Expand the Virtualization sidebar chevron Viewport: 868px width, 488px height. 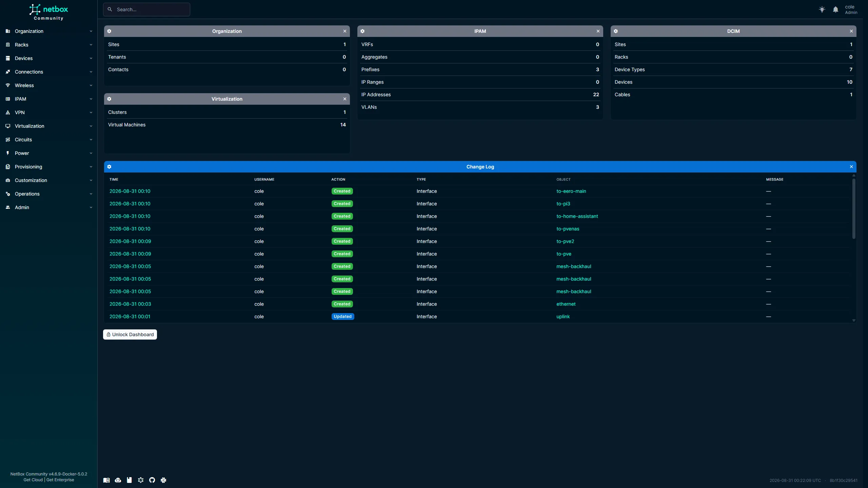click(x=91, y=126)
